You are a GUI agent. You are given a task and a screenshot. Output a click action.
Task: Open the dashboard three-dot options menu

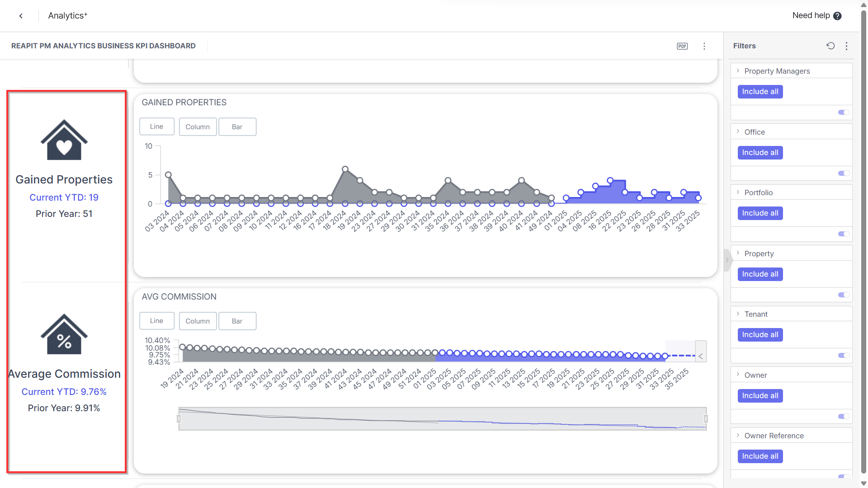click(x=704, y=46)
